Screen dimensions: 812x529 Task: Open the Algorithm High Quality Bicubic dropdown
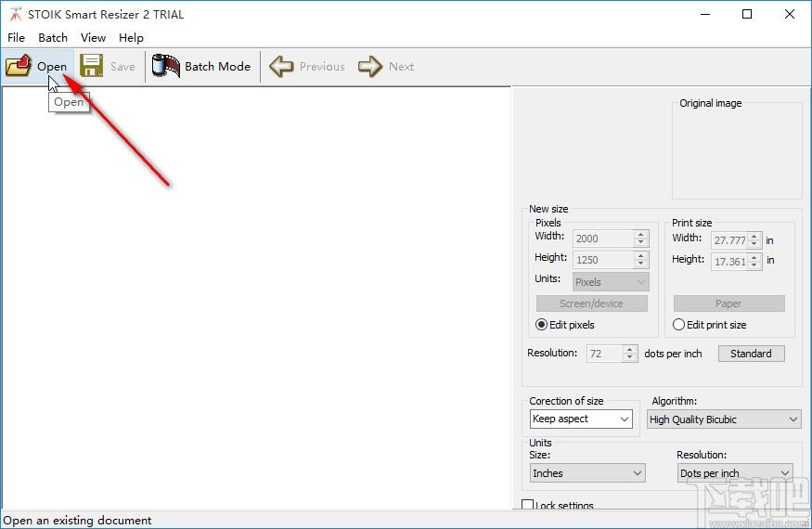coord(724,419)
